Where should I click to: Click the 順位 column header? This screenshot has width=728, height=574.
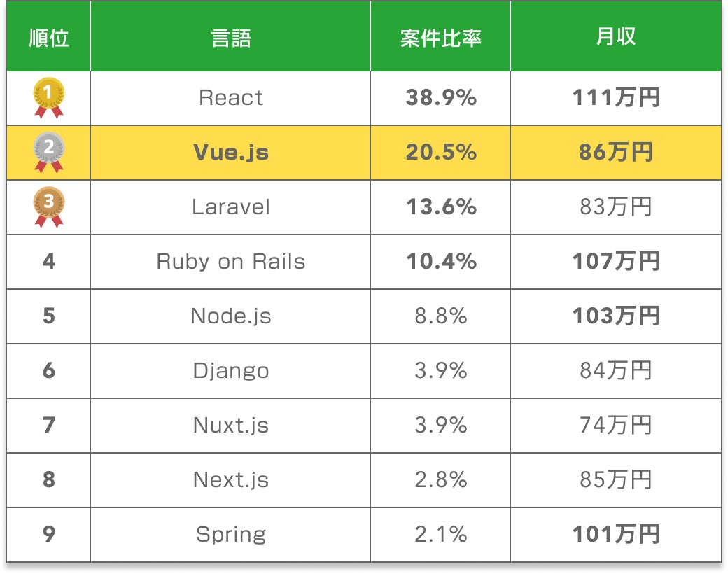49,38
